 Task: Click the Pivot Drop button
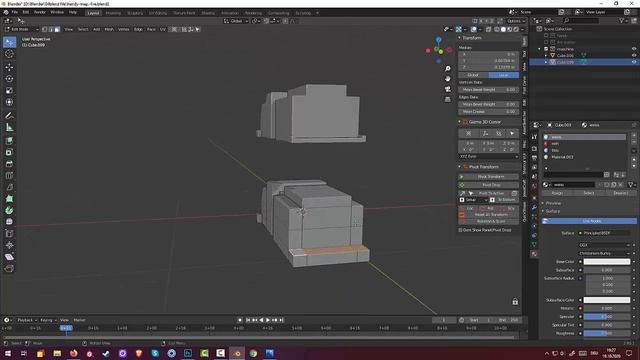[x=489, y=185]
